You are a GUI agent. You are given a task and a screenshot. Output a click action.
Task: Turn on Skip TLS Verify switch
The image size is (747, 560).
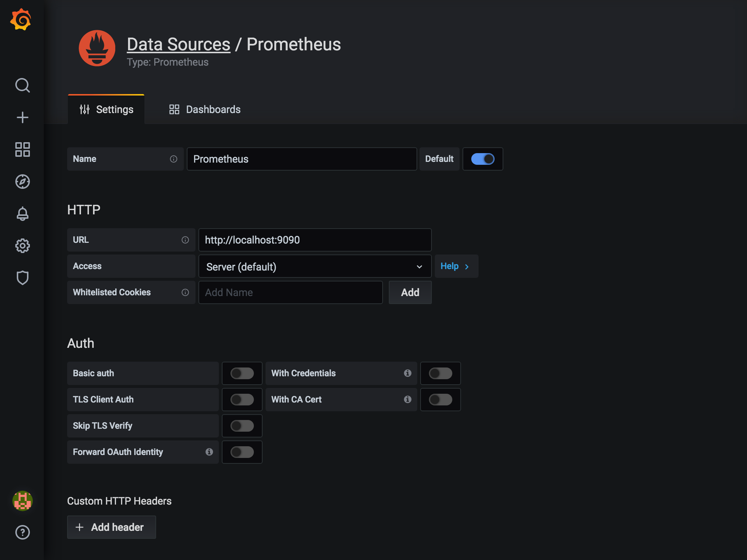242,426
